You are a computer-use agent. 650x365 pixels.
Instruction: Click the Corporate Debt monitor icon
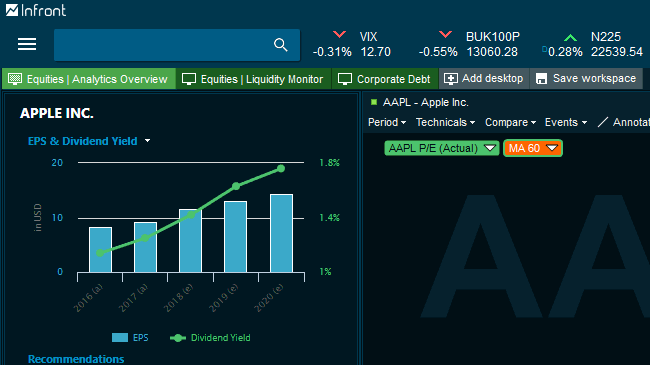[x=344, y=79]
